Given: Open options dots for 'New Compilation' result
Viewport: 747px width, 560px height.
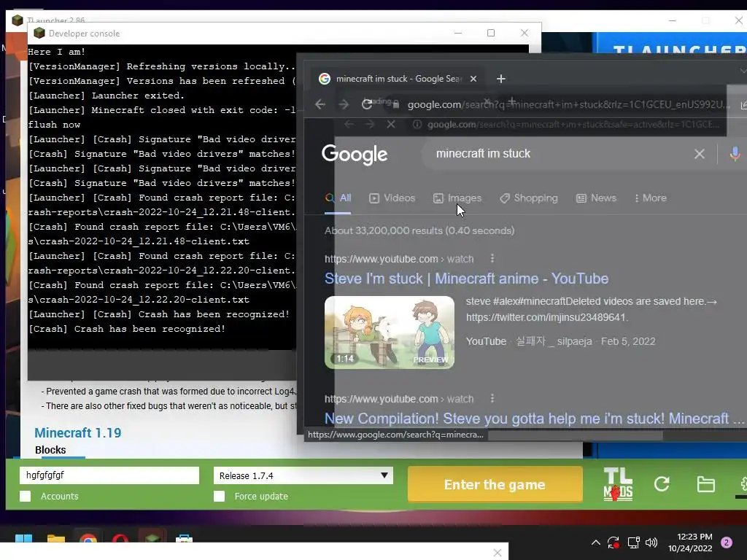Looking at the screenshot, I should point(492,399).
